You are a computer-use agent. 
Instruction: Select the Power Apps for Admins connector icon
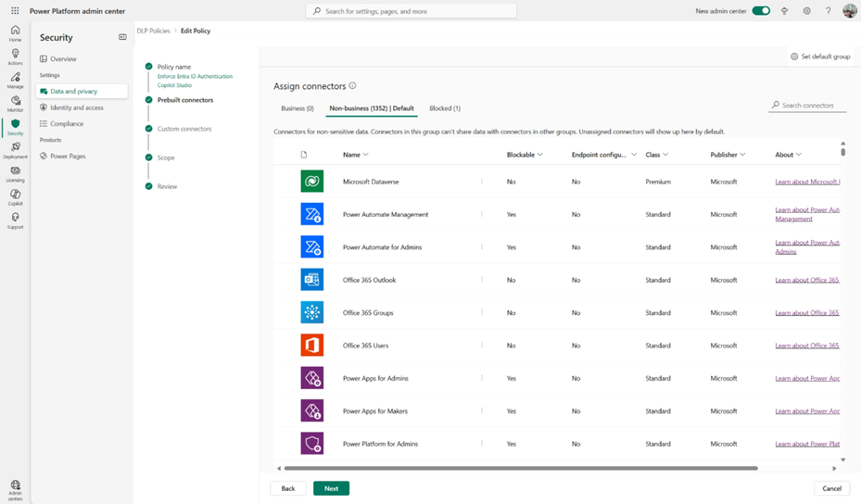[x=312, y=378]
